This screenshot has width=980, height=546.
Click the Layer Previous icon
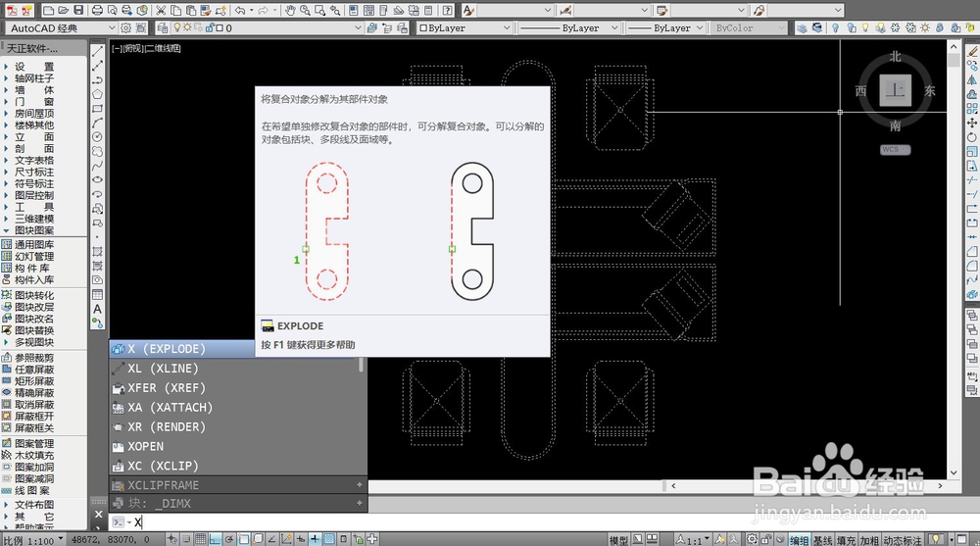(x=387, y=28)
